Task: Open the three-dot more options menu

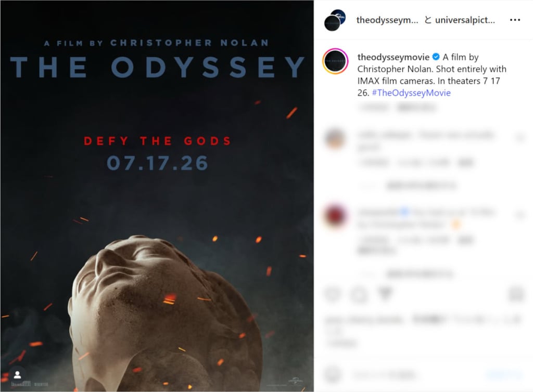Action: [515, 20]
